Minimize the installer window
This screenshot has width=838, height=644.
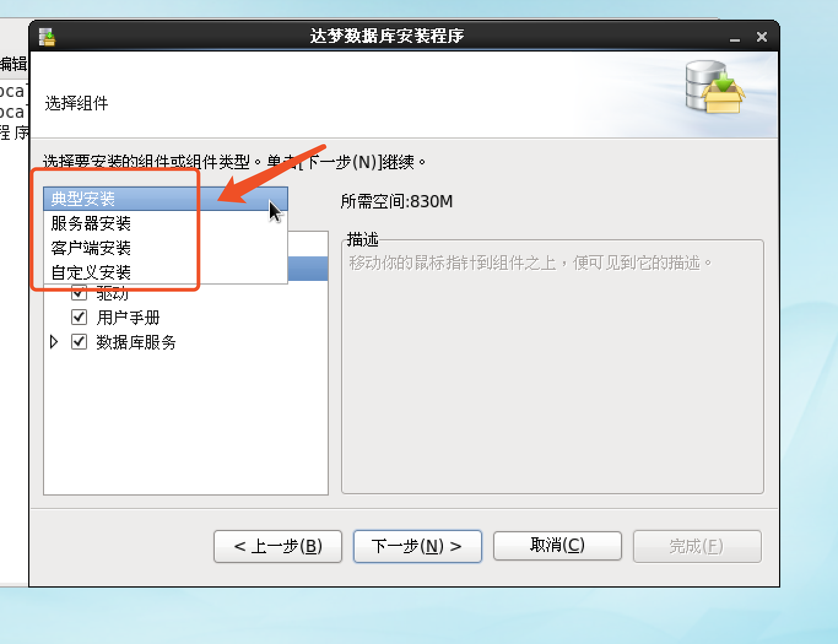click(735, 37)
